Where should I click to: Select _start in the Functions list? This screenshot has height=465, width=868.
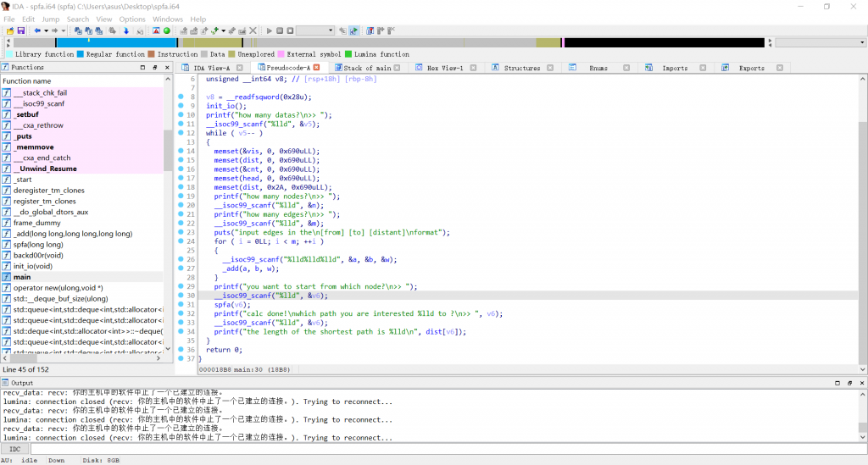pyautogui.click(x=82, y=180)
